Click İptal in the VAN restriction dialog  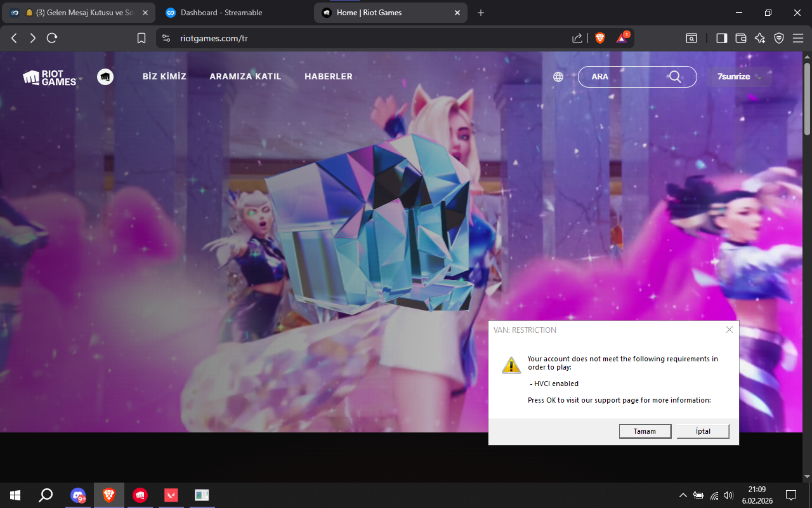(x=703, y=431)
